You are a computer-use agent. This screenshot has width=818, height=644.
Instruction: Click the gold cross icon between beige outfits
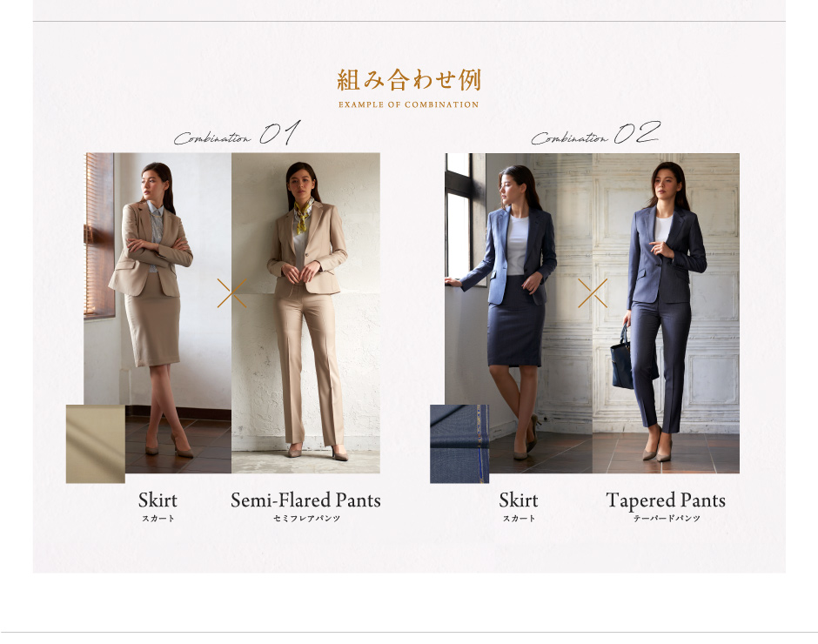coord(231,292)
